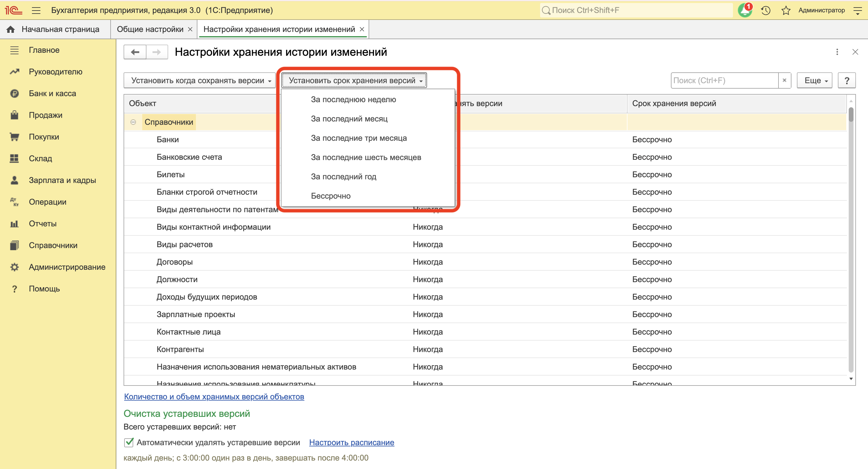868x469 pixels.
Task: Expand the Еще dropdown button
Action: [x=814, y=80]
